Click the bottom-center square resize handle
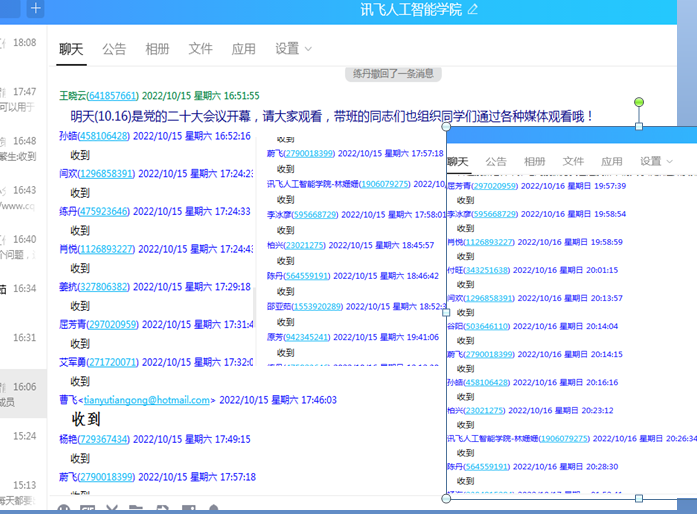This screenshot has height=514, width=697. click(x=639, y=498)
